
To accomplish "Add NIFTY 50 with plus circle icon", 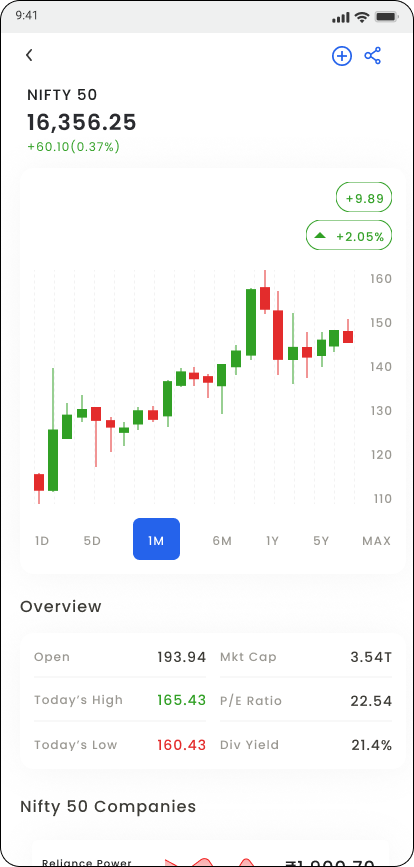I will pos(342,56).
